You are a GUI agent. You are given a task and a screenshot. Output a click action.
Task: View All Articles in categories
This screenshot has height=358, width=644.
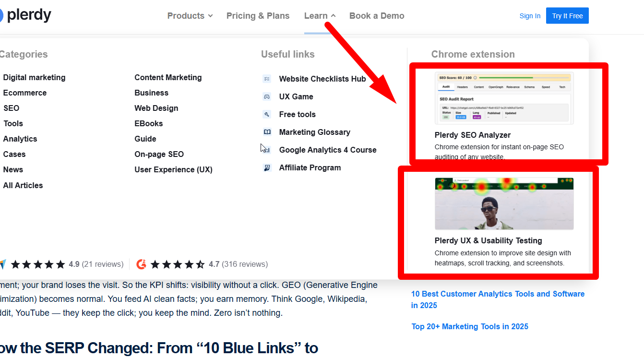23,185
